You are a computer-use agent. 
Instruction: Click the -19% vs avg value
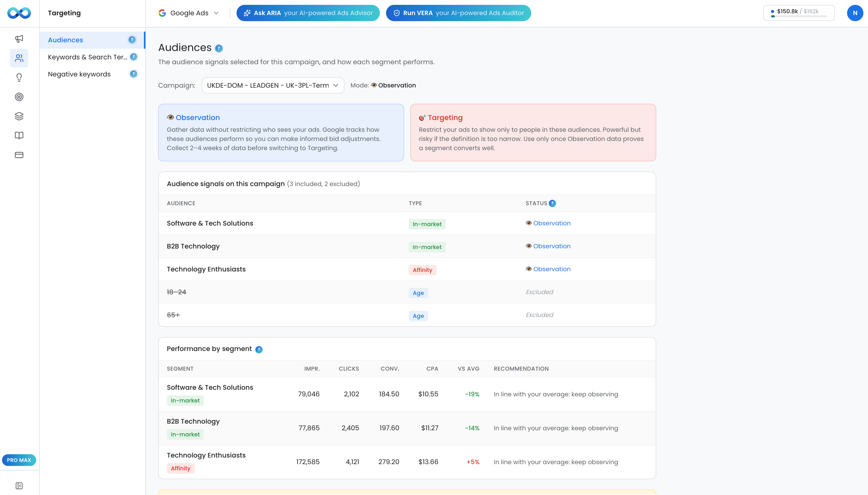click(472, 394)
